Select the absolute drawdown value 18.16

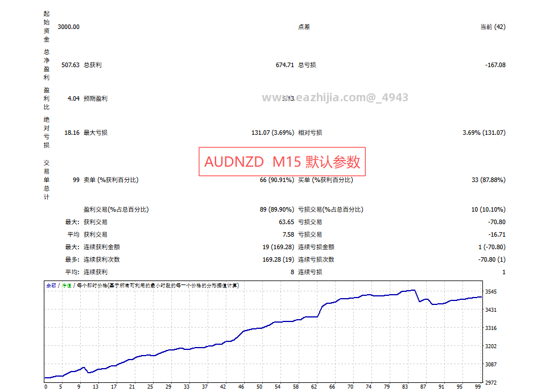pos(72,133)
